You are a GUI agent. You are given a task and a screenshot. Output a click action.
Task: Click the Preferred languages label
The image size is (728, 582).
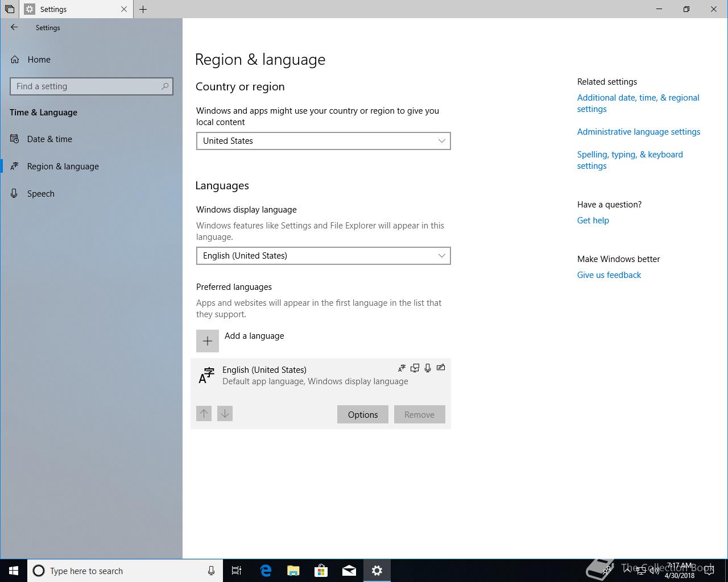click(x=234, y=287)
